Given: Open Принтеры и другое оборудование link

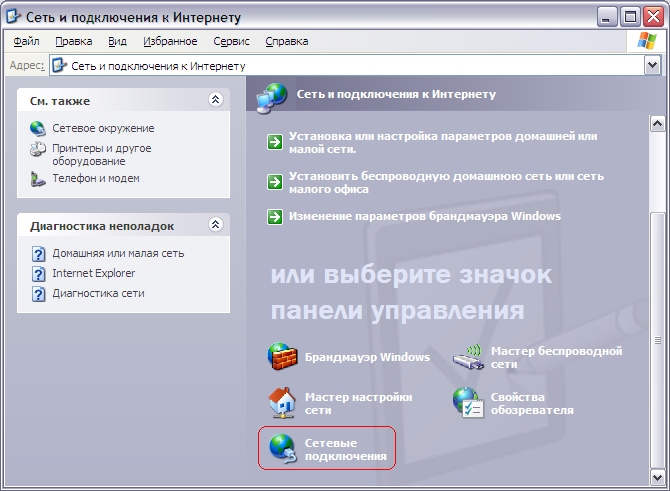Looking at the screenshot, I should click(x=102, y=155).
